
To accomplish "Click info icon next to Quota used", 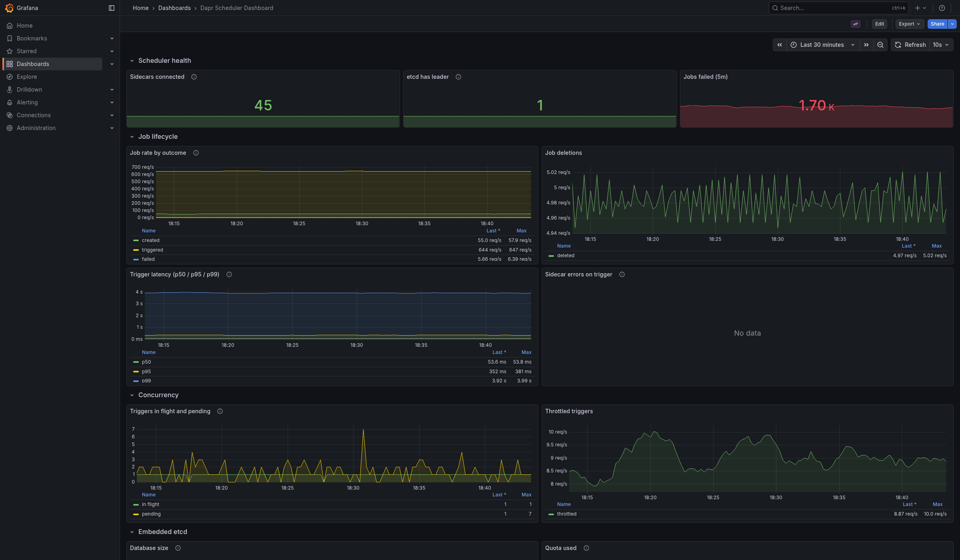I will click(586, 548).
